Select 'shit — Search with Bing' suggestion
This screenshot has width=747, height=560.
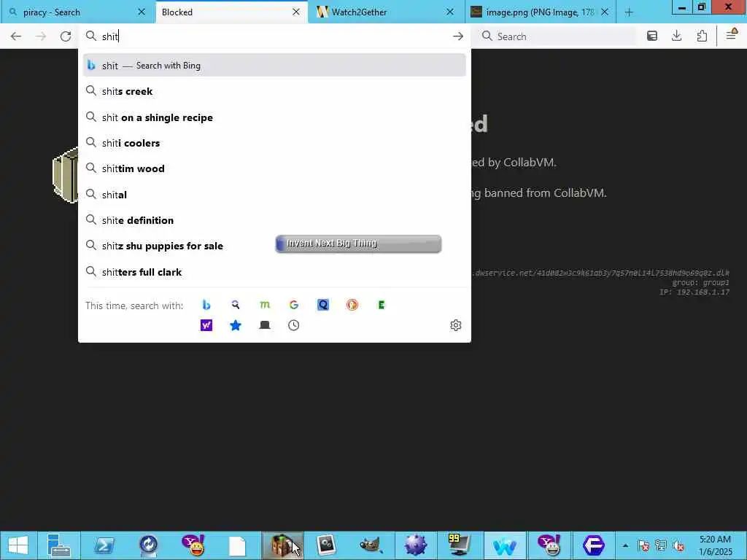pyautogui.click(x=274, y=65)
